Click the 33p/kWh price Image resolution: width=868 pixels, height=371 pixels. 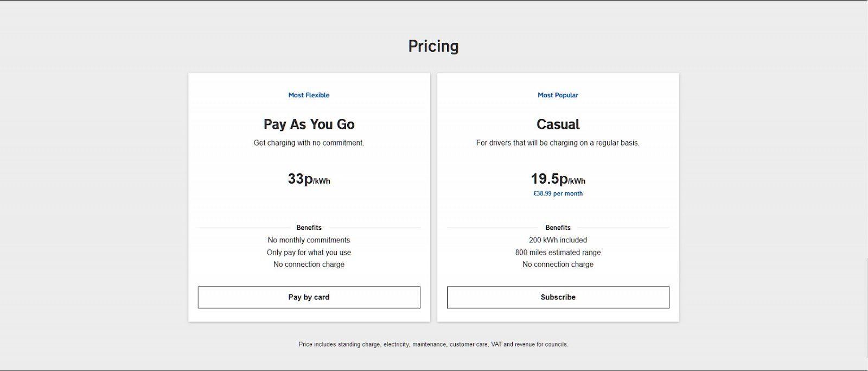point(309,179)
